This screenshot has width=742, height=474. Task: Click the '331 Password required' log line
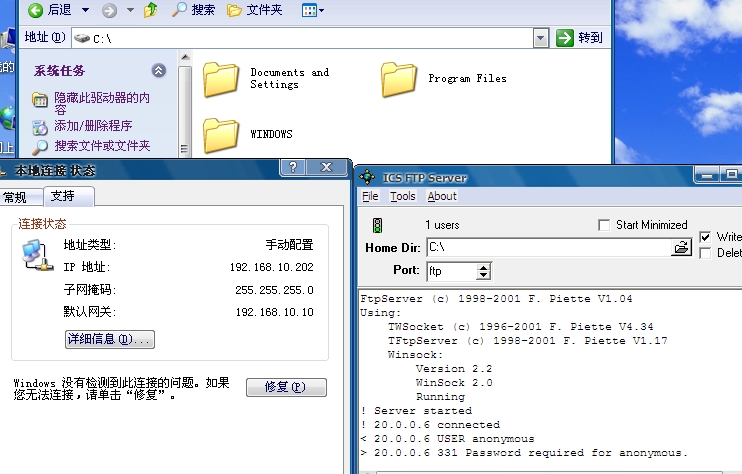point(523,453)
